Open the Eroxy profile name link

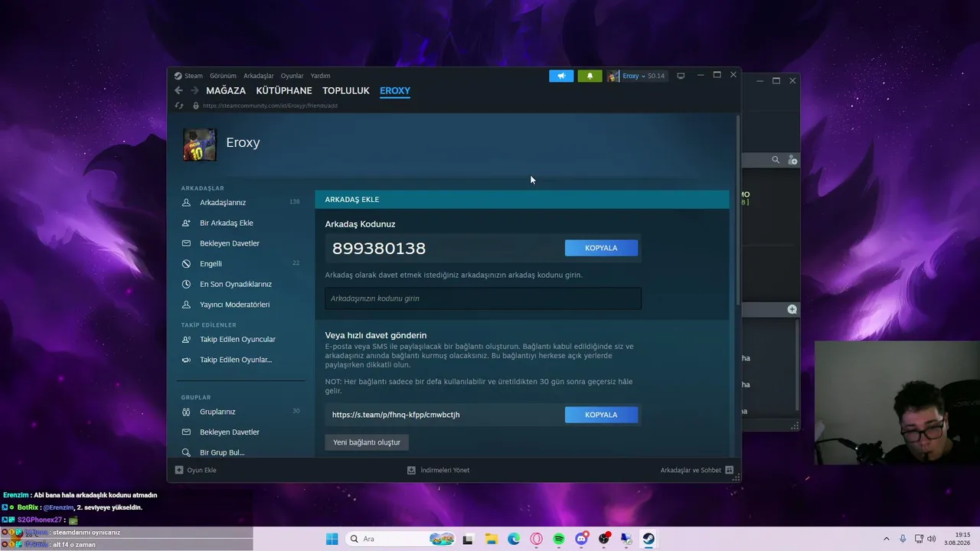tap(243, 143)
